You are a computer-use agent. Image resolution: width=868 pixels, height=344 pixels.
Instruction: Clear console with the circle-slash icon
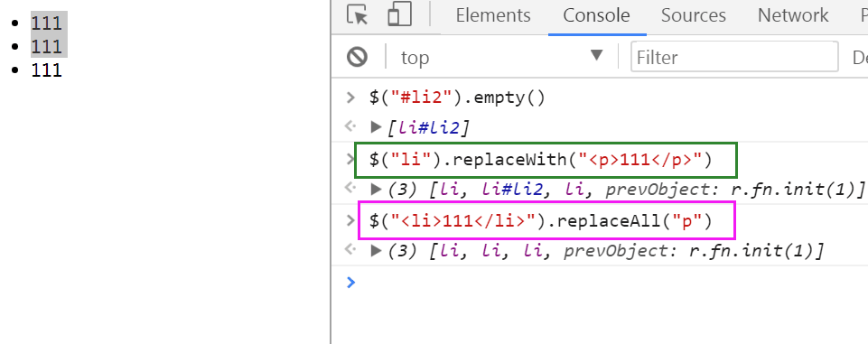357,56
